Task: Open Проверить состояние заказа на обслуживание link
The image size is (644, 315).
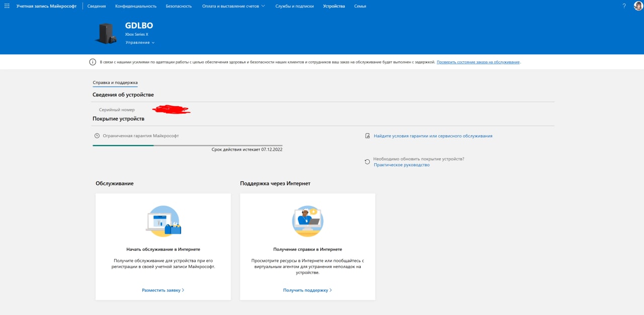Action: pyautogui.click(x=478, y=62)
